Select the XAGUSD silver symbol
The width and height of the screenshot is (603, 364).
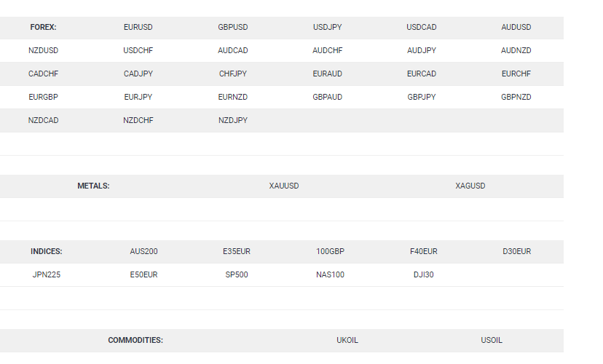[x=470, y=186]
